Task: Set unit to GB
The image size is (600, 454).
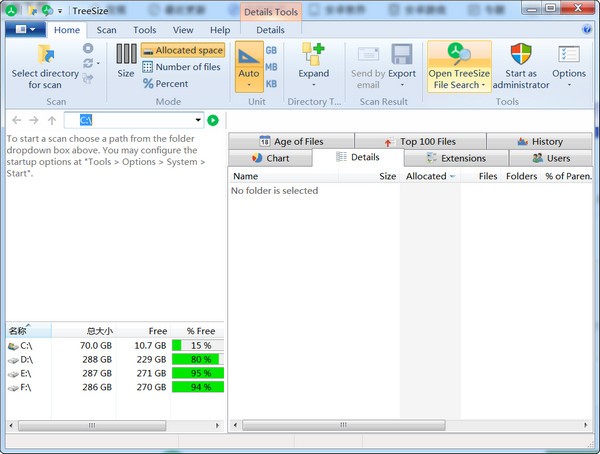Action: (x=272, y=50)
